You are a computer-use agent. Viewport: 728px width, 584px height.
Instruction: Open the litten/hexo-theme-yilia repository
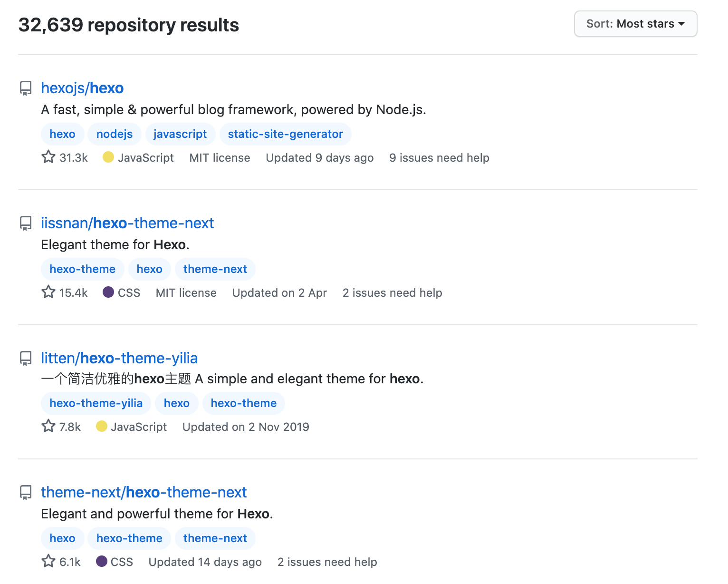coord(119,358)
